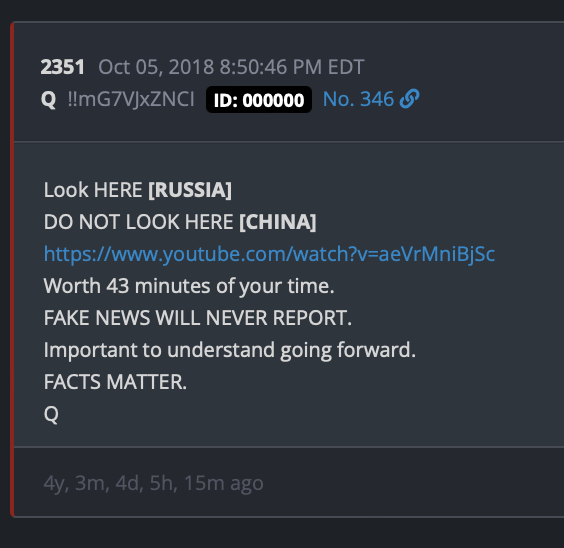The image size is (564, 548).
Task: Click the "8:50:46 PM EDT" time portion
Action: [x=292, y=67]
